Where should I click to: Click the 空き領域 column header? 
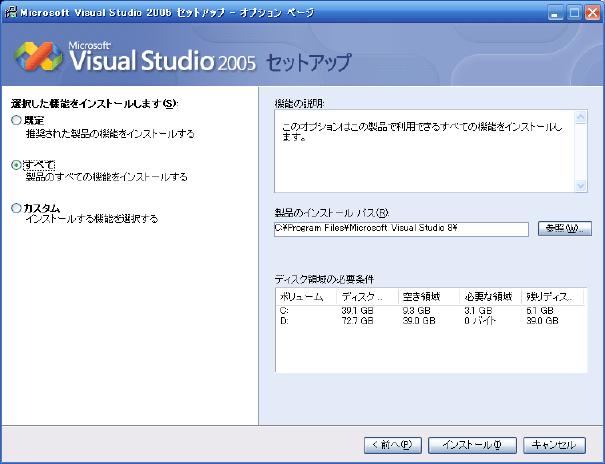429,297
